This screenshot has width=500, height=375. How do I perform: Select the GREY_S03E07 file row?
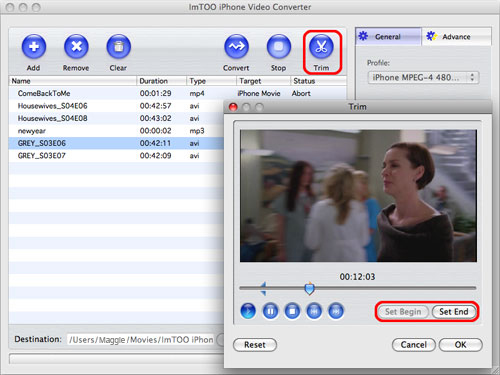click(x=117, y=156)
